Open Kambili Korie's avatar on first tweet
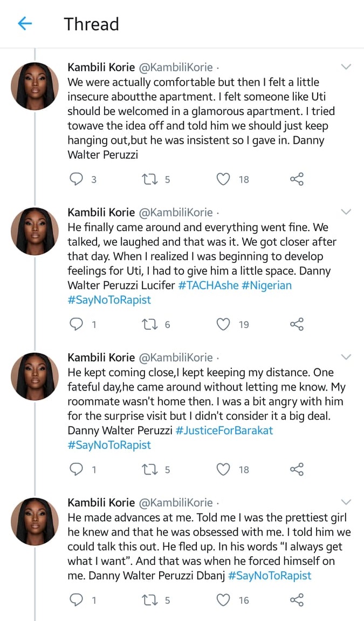The image size is (364, 621). pos(35,86)
